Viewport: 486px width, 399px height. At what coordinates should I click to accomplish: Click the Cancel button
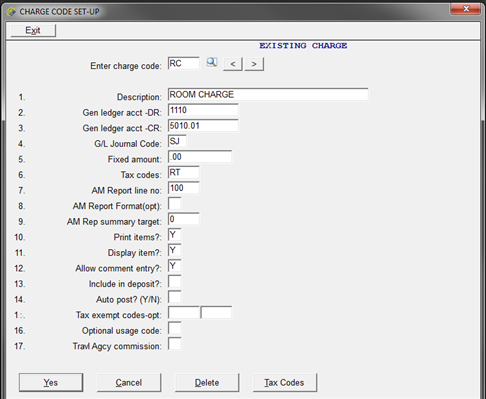pos(129,382)
